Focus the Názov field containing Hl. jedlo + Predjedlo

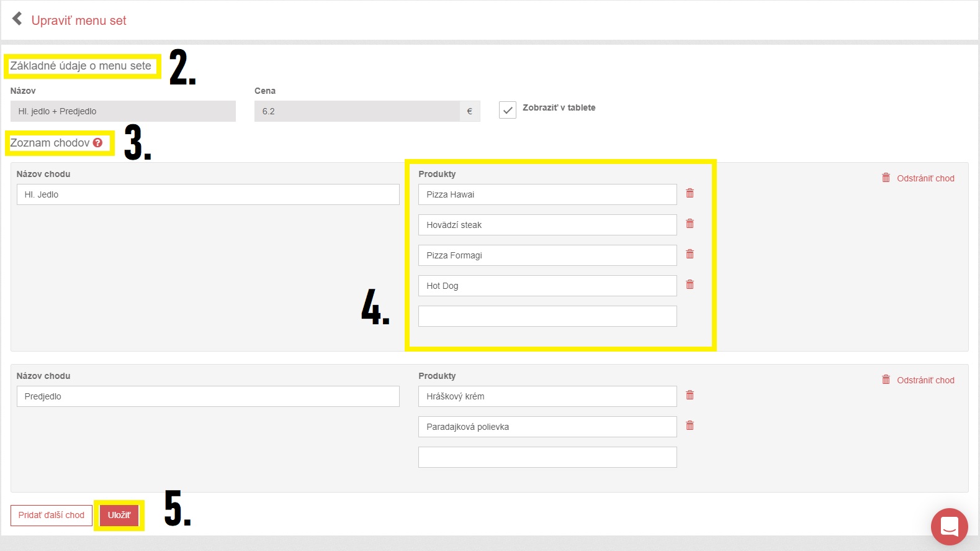click(x=123, y=111)
